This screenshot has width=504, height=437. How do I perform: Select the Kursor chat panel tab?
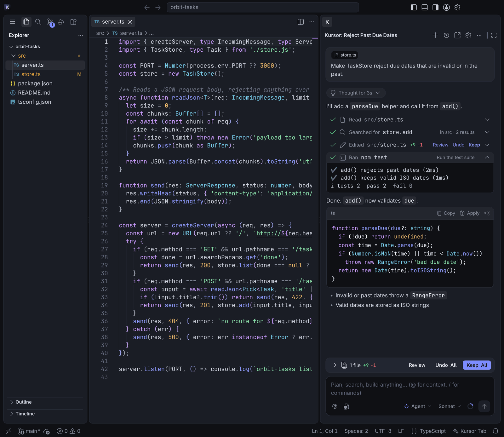(327, 22)
